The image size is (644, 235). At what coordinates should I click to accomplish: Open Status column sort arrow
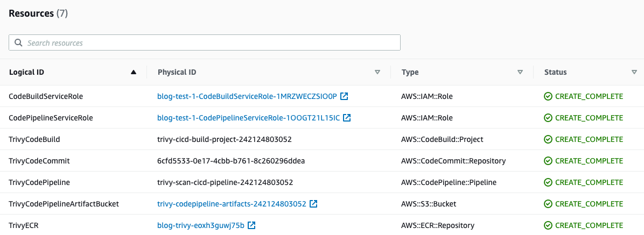[x=634, y=72]
